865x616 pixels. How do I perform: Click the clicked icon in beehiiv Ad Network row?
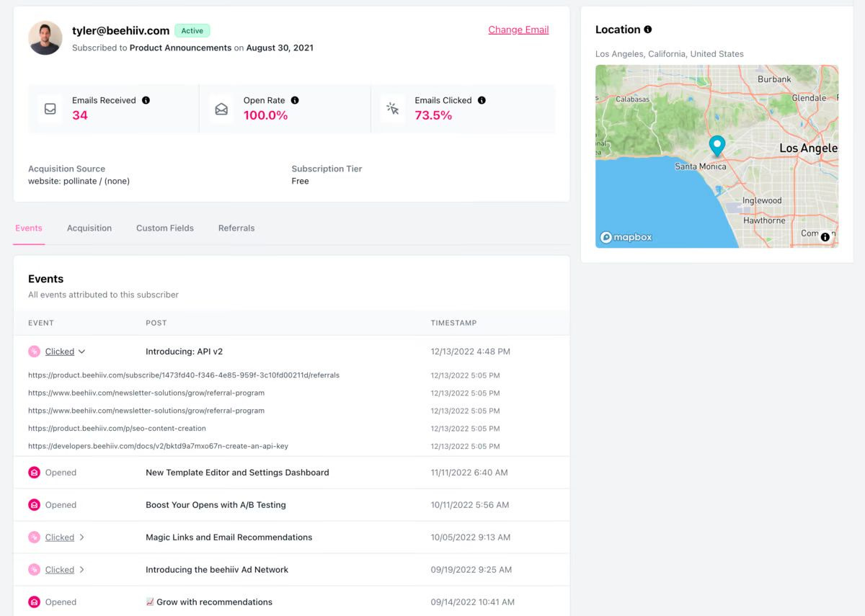(34, 570)
